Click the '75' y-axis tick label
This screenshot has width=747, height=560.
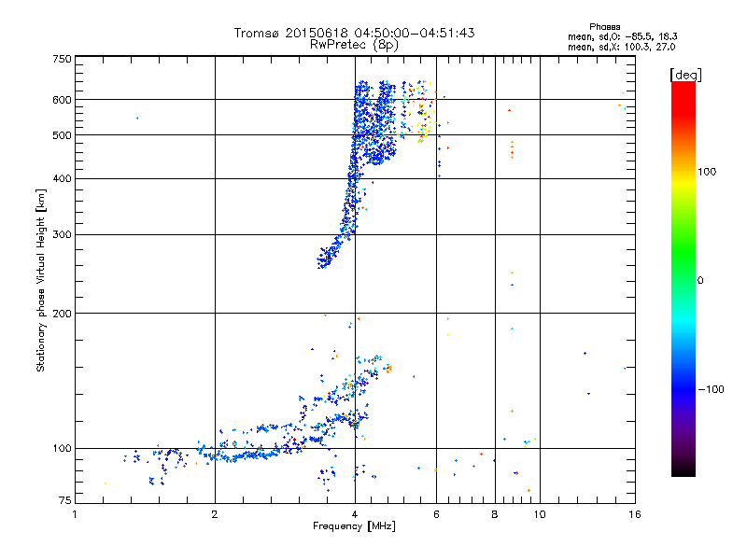pyautogui.click(x=65, y=500)
